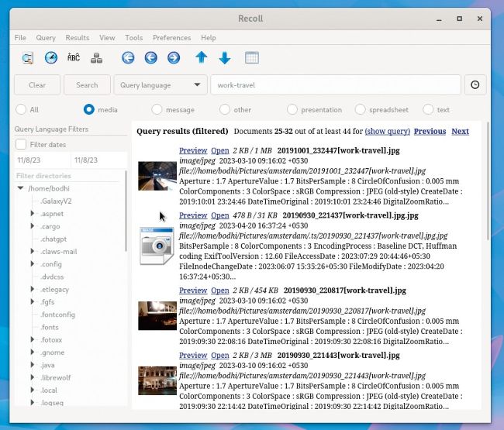Screen dimensions: 504x430
Task: Select the 'All' category radio button
Action: click(x=21, y=110)
